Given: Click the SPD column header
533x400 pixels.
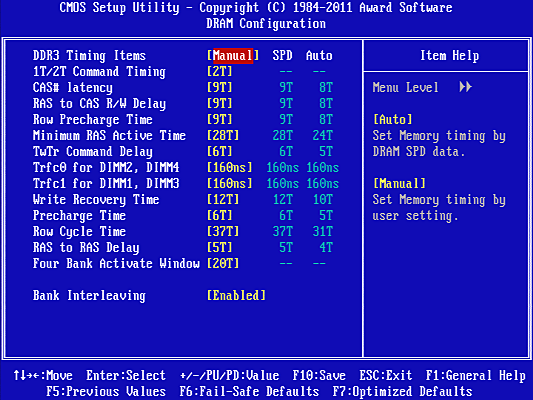Looking at the screenshot, I should [x=282, y=56].
